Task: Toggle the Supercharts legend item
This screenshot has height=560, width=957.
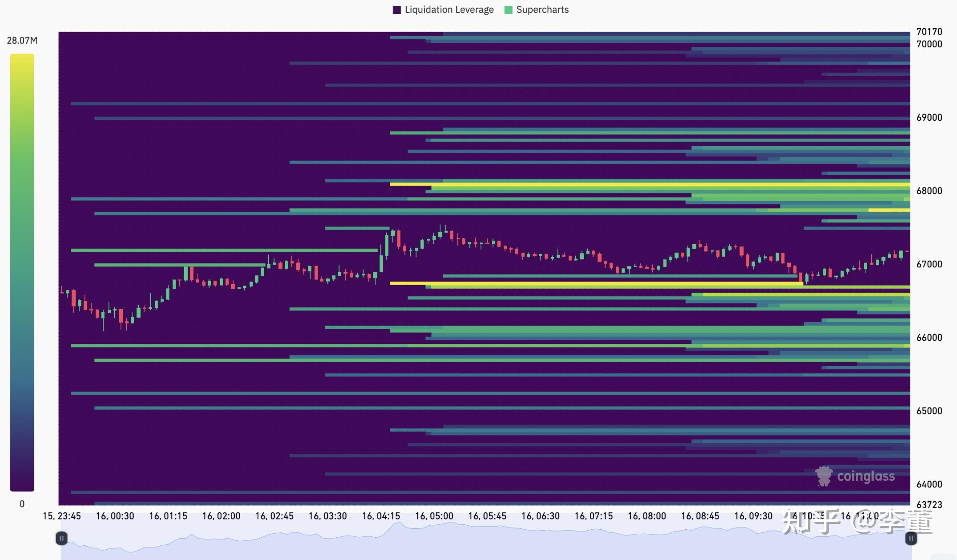Action: 536,10
